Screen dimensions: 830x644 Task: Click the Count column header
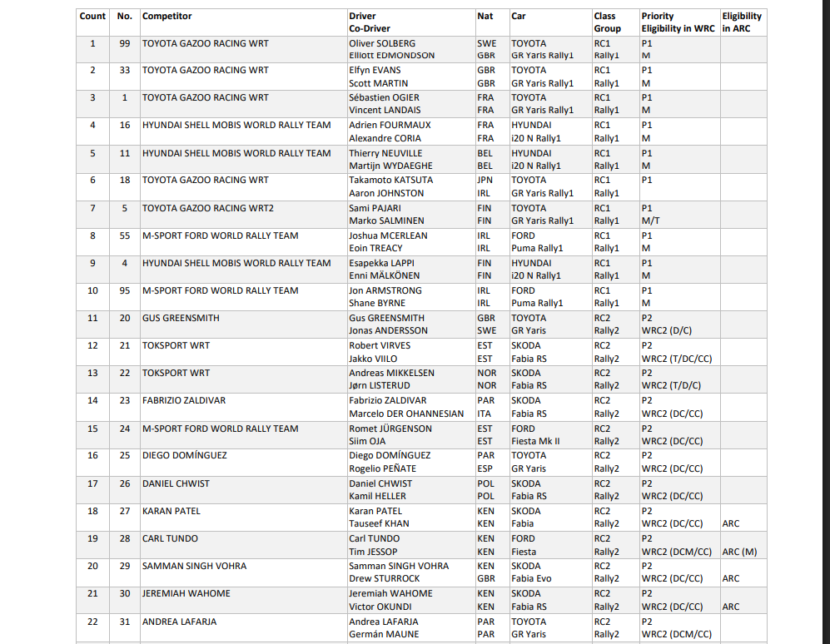pos(92,16)
